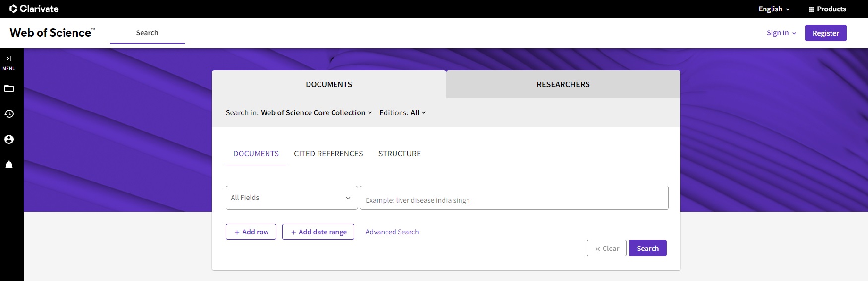Viewport: 868px width, 281px height.
Task: Open the Advanced Search link
Action: (392, 232)
